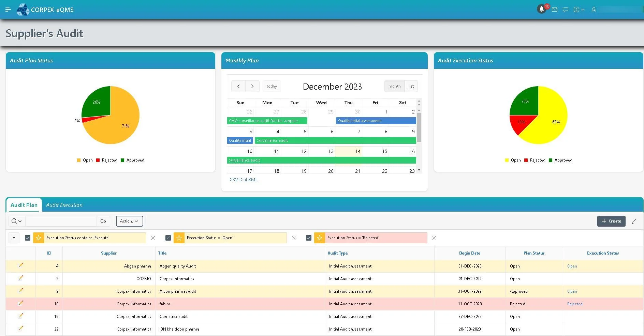Open the Actions dropdown
This screenshot has width=644, height=336.
[129, 221]
